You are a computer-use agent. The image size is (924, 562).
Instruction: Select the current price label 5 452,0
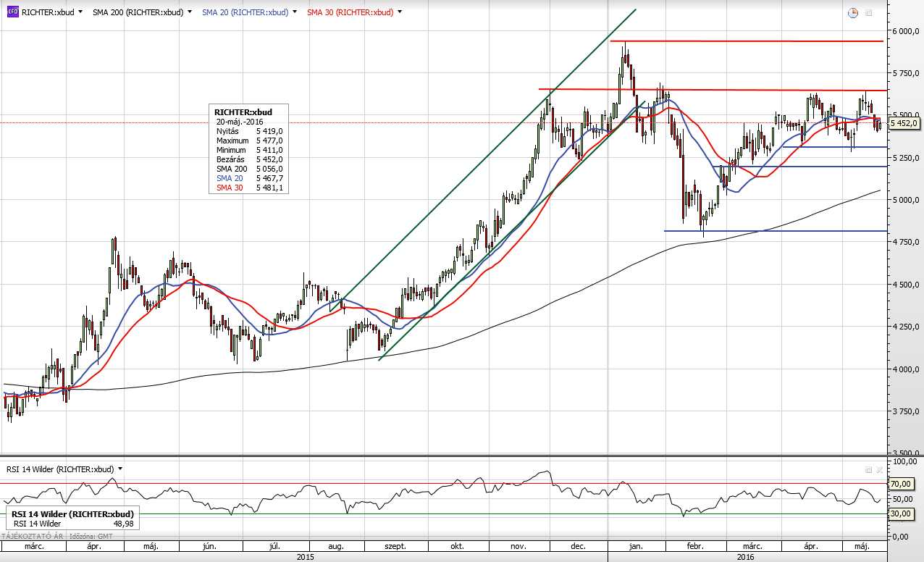click(x=905, y=123)
